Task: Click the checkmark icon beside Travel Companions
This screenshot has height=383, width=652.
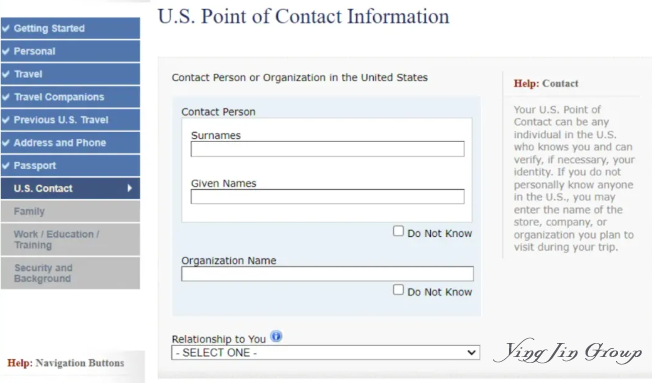Action: [6, 97]
